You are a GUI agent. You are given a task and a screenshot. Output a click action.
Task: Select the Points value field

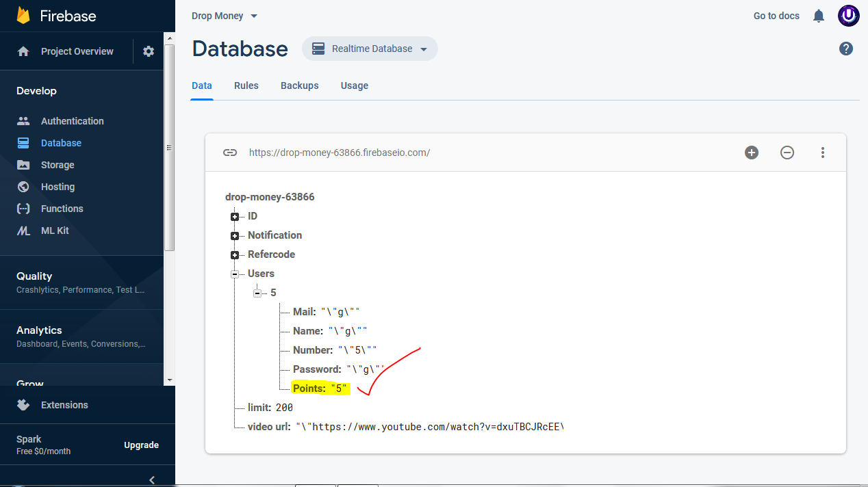pos(340,389)
